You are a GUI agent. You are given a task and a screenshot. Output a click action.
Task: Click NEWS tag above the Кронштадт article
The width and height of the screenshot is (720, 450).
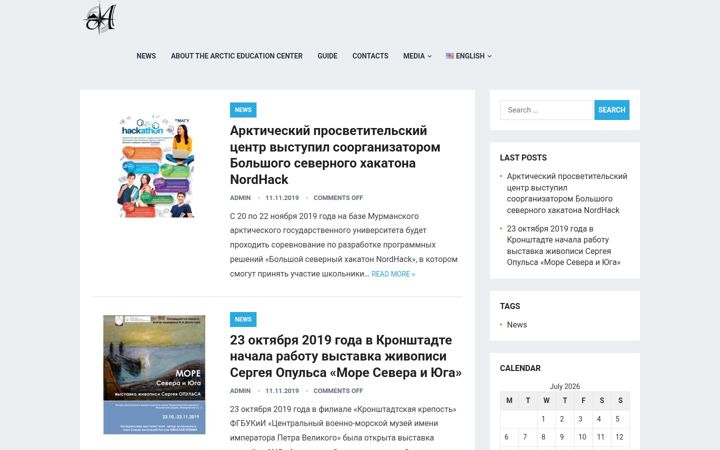coord(243,319)
